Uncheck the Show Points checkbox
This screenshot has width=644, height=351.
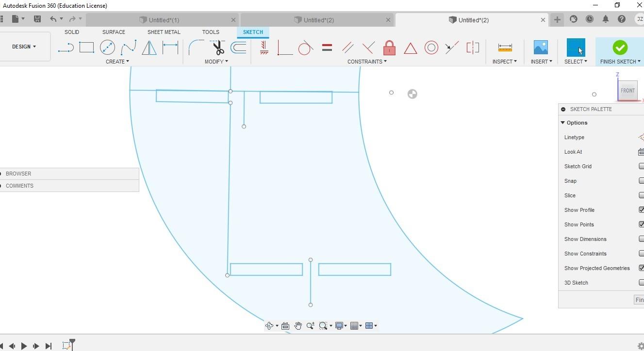click(642, 224)
